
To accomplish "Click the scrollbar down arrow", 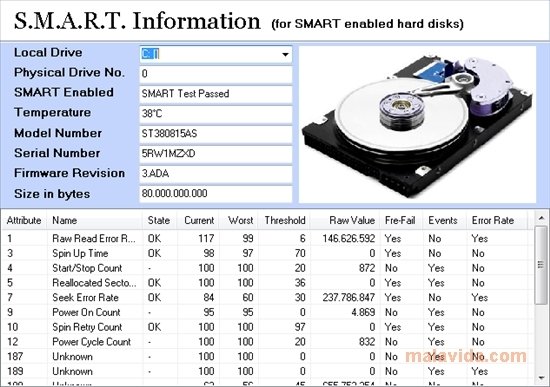I will pyautogui.click(x=541, y=378).
